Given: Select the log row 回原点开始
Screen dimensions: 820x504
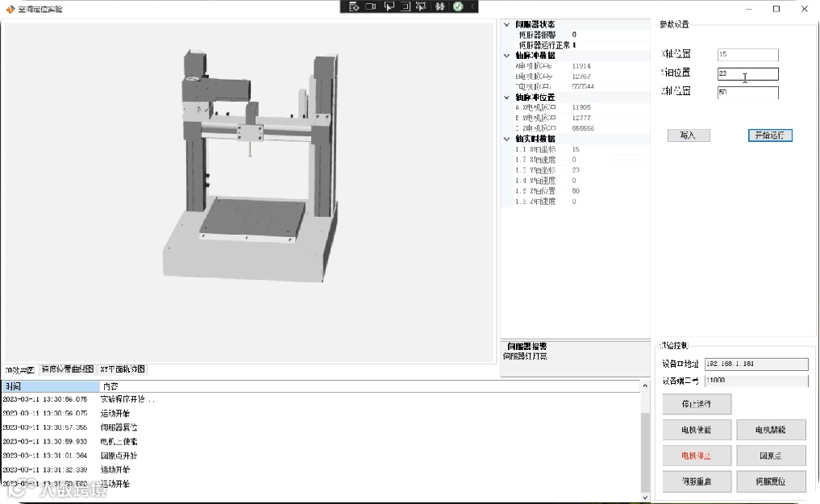Looking at the screenshot, I should pyautogui.click(x=320, y=456).
